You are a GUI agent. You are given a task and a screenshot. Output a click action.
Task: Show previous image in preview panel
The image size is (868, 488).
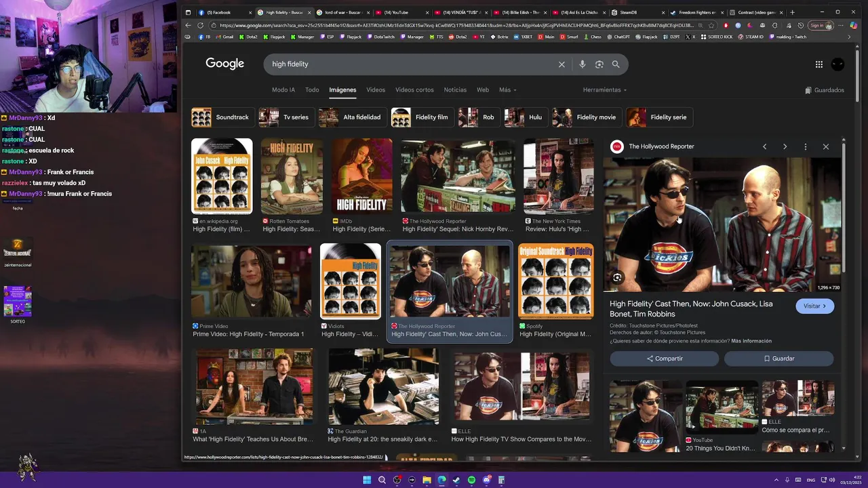pos(764,146)
